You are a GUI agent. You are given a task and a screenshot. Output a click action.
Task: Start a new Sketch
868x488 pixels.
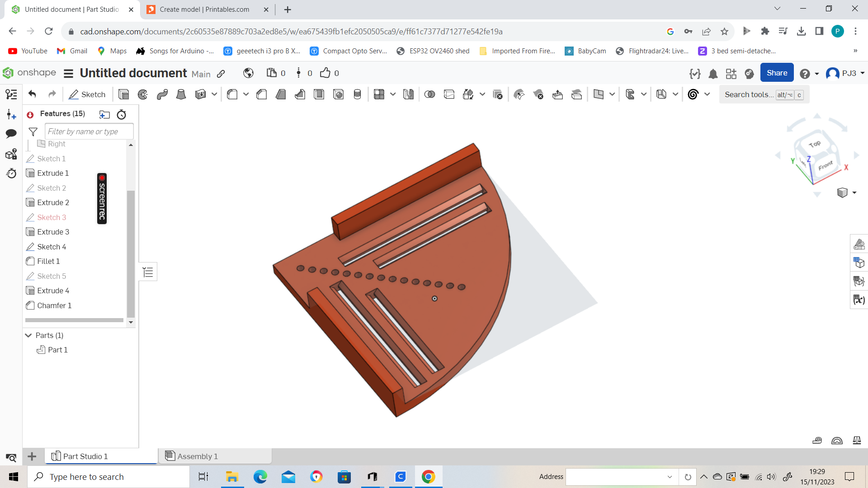pos(87,94)
